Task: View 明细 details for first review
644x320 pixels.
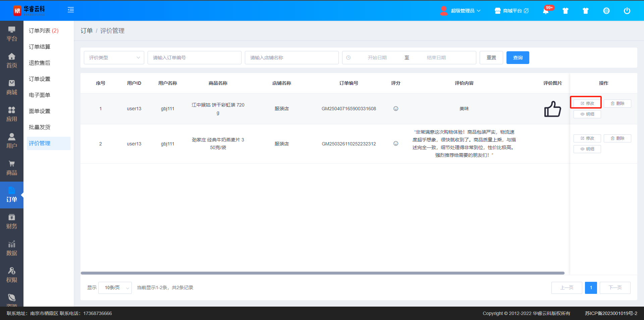Action: tap(587, 114)
